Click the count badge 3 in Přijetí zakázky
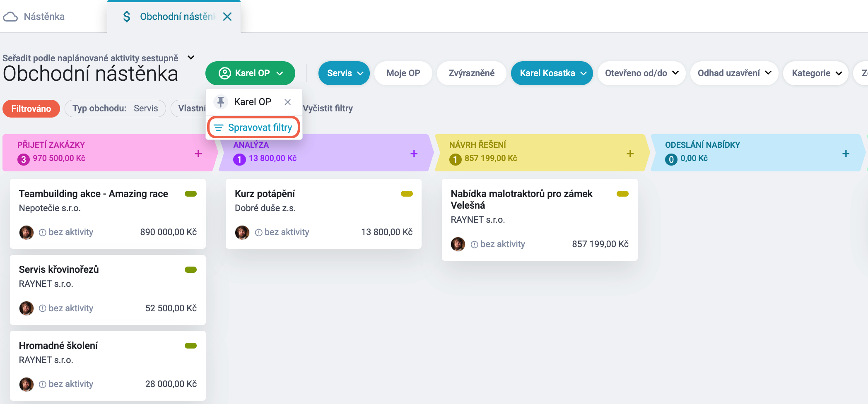The width and height of the screenshot is (868, 404). click(24, 159)
